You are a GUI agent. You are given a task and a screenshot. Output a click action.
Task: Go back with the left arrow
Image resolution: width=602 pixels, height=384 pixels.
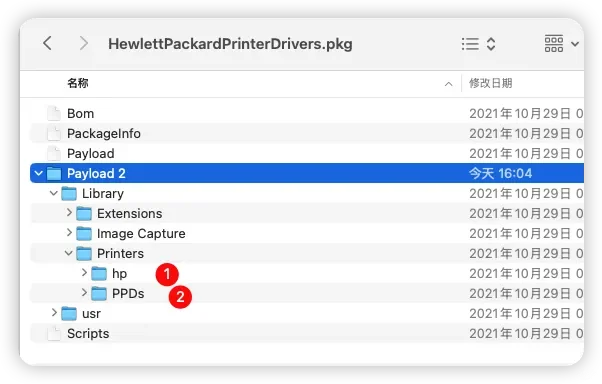pos(47,43)
